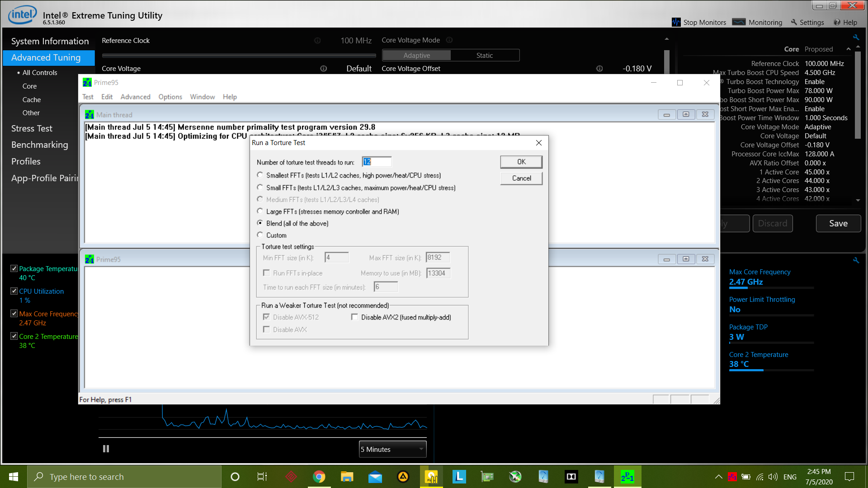Confirm torture test with OK
868x488 pixels.
521,162
